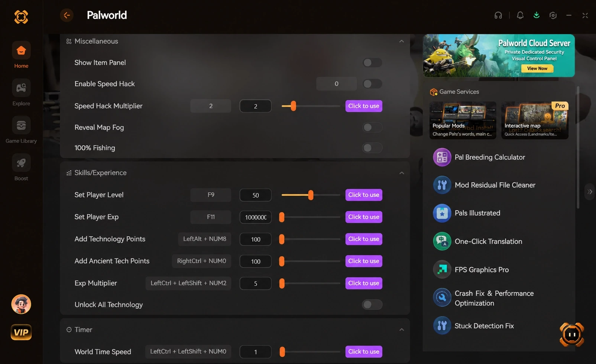
Task: Click to use Set Player Level
Action: click(x=364, y=195)
